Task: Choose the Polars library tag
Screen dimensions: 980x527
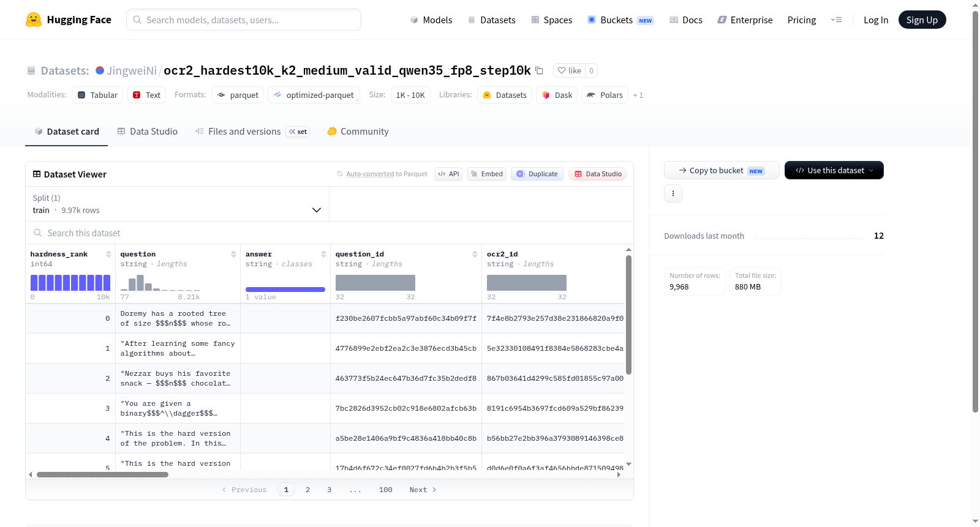Action: click(605, 95)
